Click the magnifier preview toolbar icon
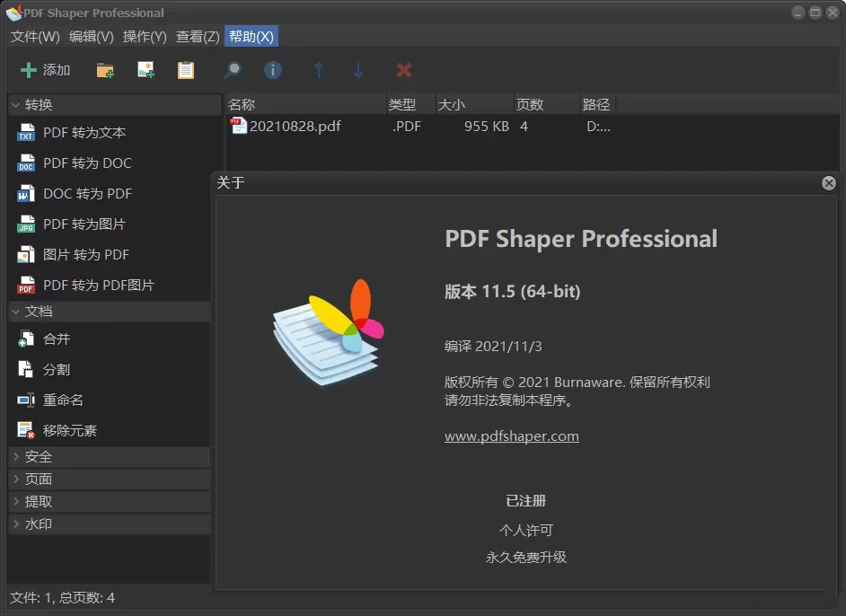Viewport: 846px width, 616px height. coord(233,70)
